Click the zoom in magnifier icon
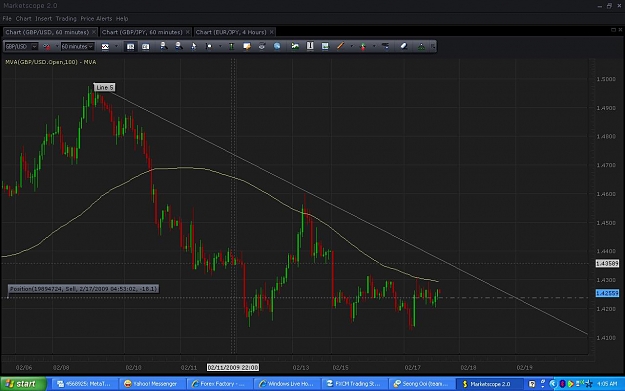This screenshot has height=391, width=625. pyautogui.click(x=163, y=46)
